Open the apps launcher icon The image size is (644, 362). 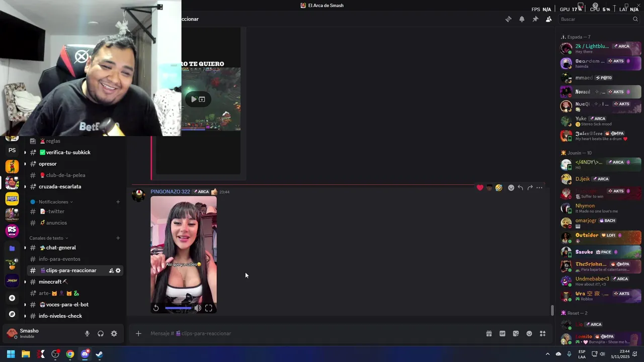(x=542, y=333)
